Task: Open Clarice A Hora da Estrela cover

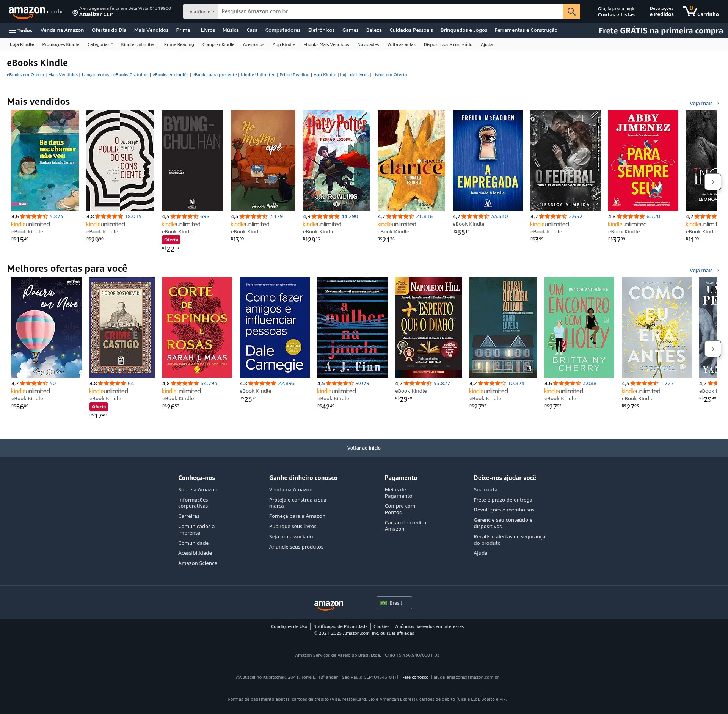Action: click(411, 160)
